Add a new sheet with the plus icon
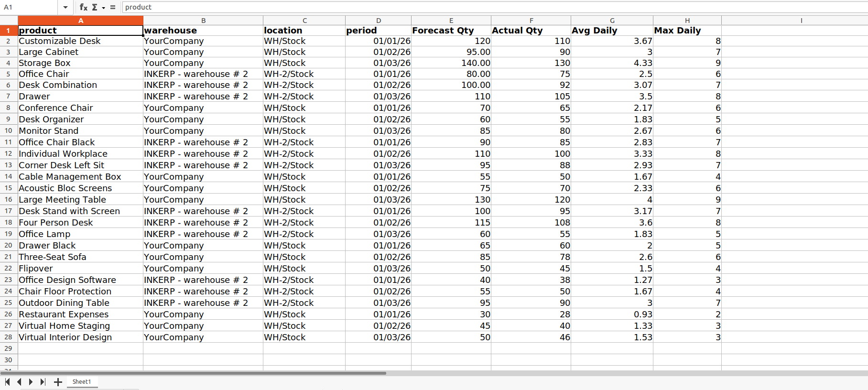Screen dimensions: 868x390 tap(58, 382)
